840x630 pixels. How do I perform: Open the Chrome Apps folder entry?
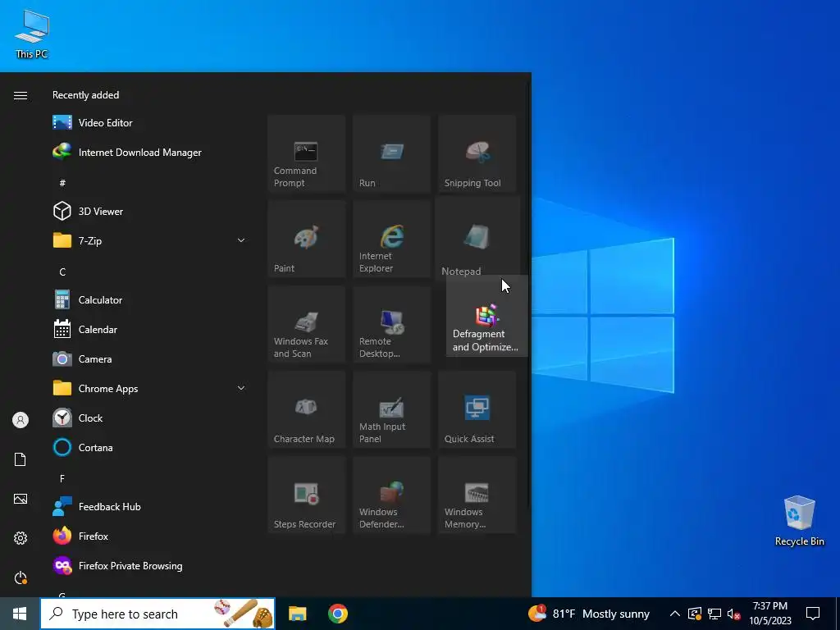pos(150,388)
